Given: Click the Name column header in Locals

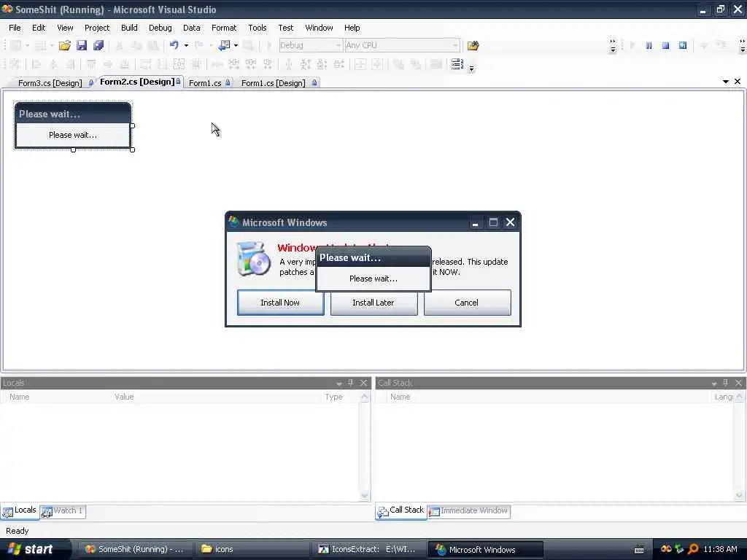Looking at the screenshot, I should (20, 397).
